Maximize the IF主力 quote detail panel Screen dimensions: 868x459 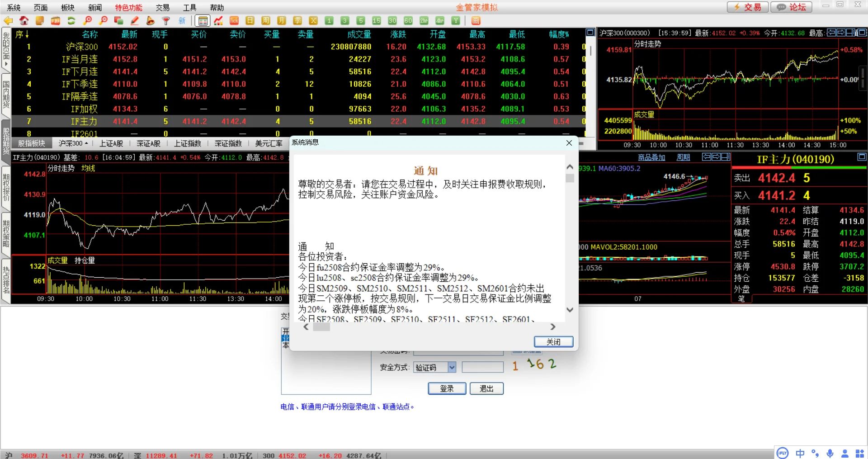click(862, 157)
